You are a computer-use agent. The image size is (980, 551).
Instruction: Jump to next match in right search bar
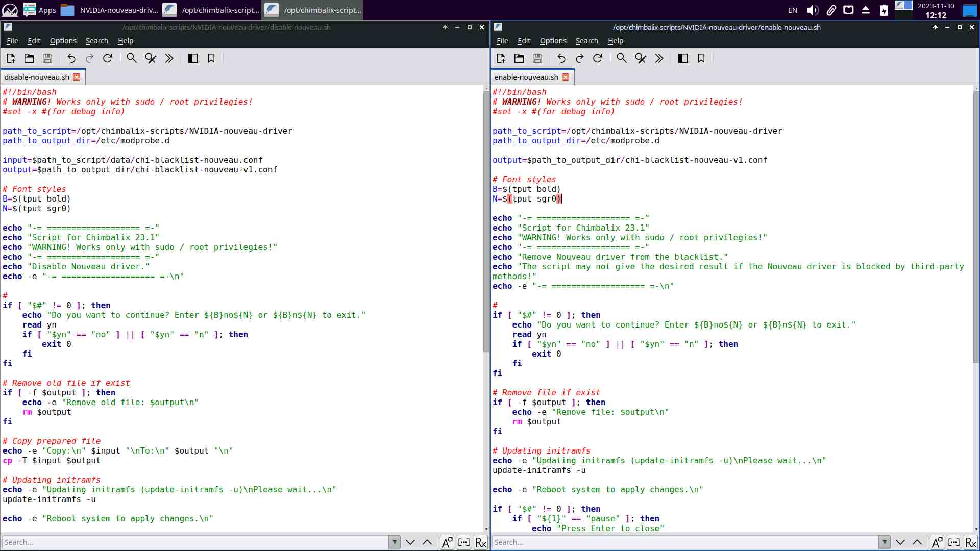tap(900, 542)
